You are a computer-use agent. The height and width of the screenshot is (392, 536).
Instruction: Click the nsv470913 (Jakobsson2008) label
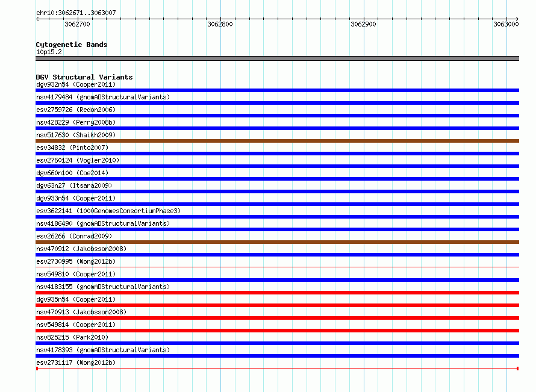click(81, 312)
